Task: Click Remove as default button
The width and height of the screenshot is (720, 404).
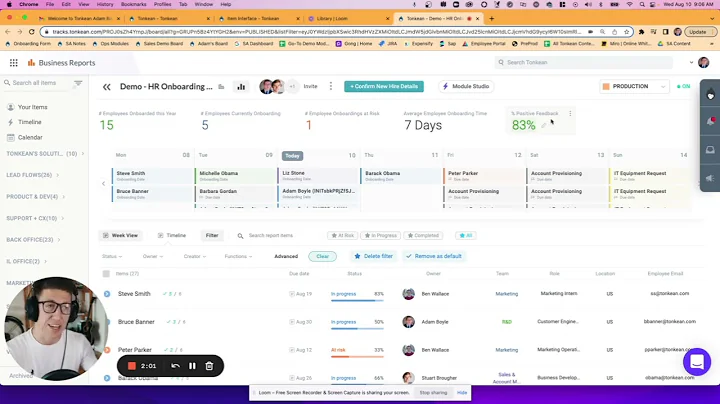Action: coord(434,256)
